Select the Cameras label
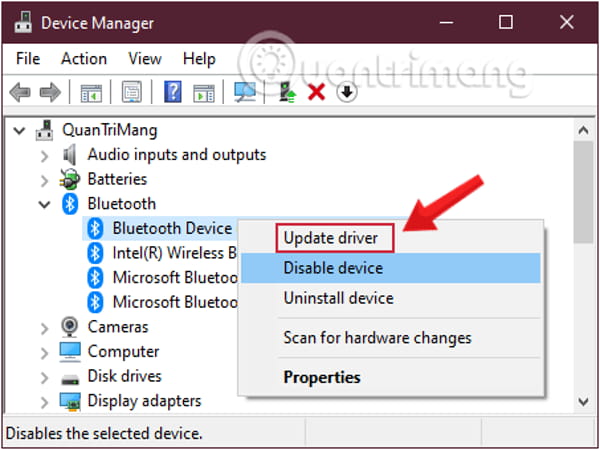The height and width of the screenshot is (450, 600). [118, 327]
